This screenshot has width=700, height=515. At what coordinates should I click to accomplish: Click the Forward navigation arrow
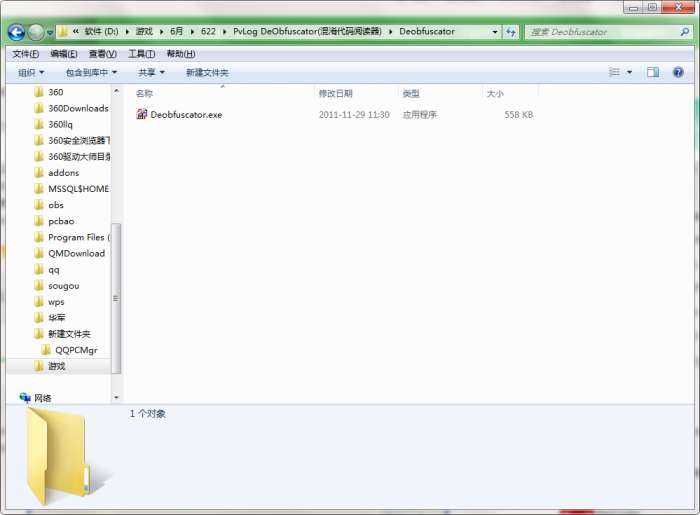coord(36,32)
